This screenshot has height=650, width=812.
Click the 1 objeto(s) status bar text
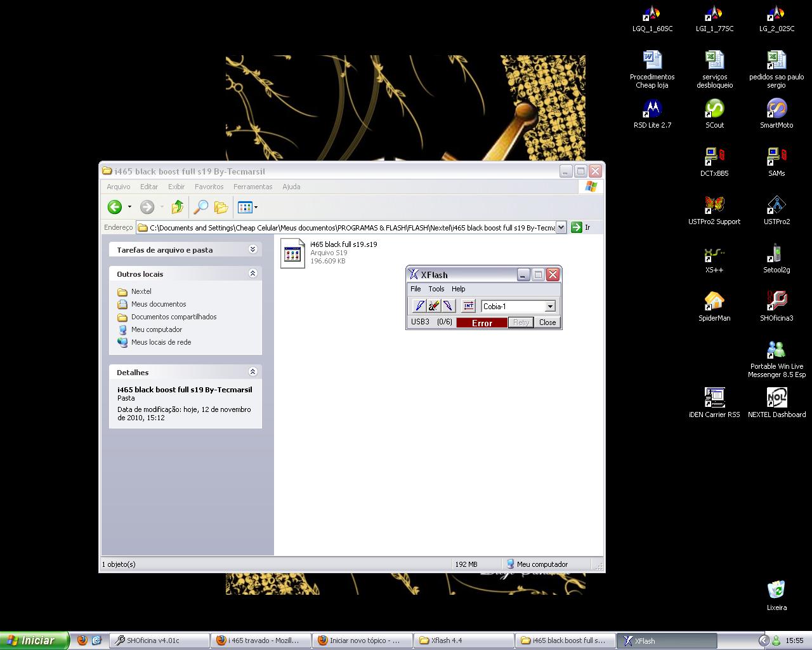(119, 564)
